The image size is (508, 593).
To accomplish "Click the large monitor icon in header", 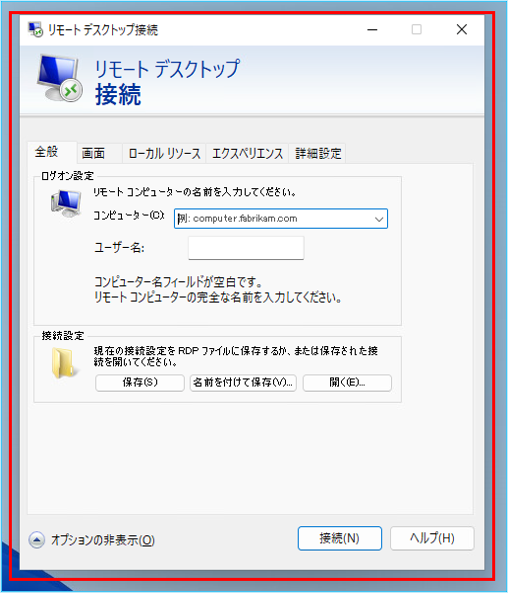I will [x=59, y=78].
